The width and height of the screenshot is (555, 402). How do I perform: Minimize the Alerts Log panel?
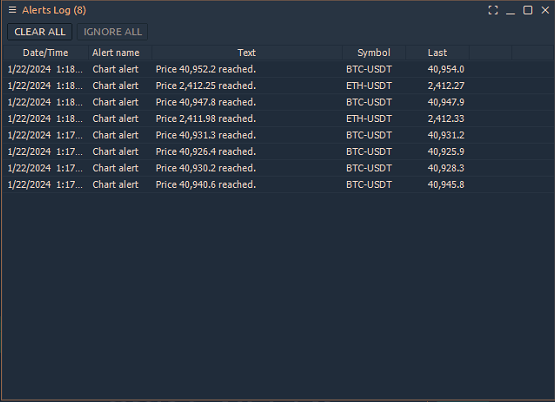pos(510,10)
